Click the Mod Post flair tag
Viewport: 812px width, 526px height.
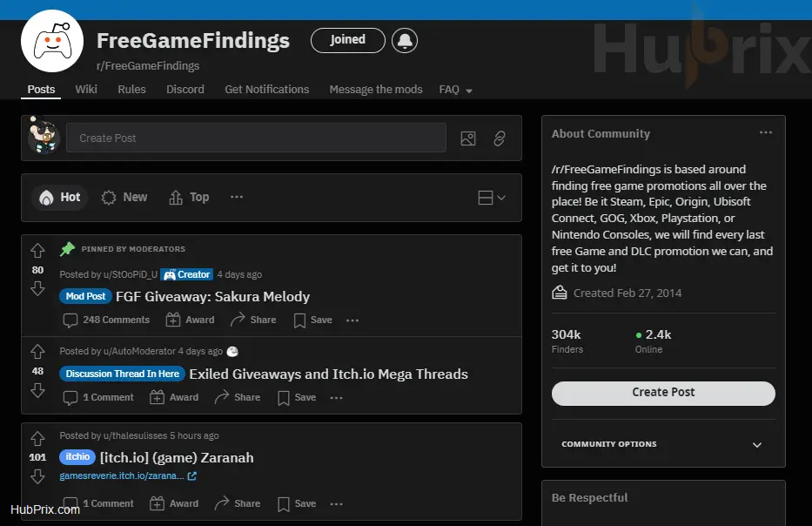(85, 296)
